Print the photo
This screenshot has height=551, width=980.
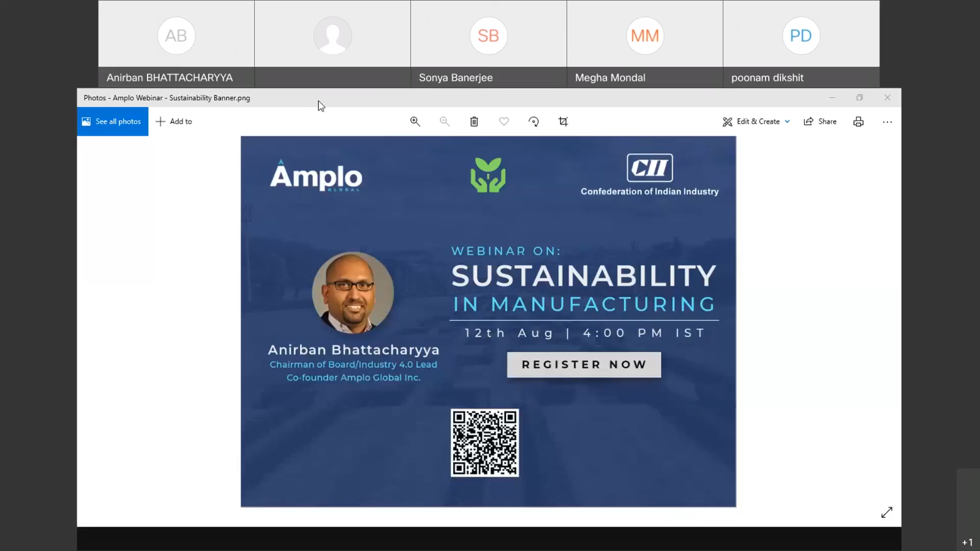(859, 121)
